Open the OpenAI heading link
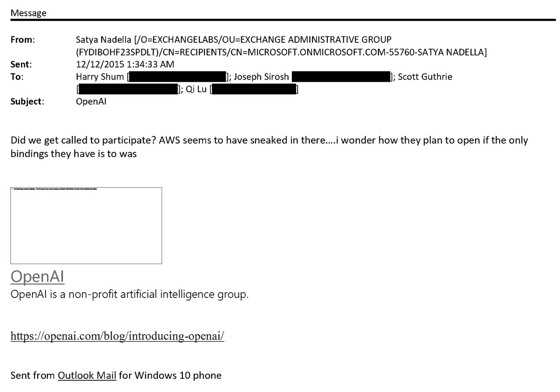Screen dimensions: 560x392 click(x=38, y=276)
